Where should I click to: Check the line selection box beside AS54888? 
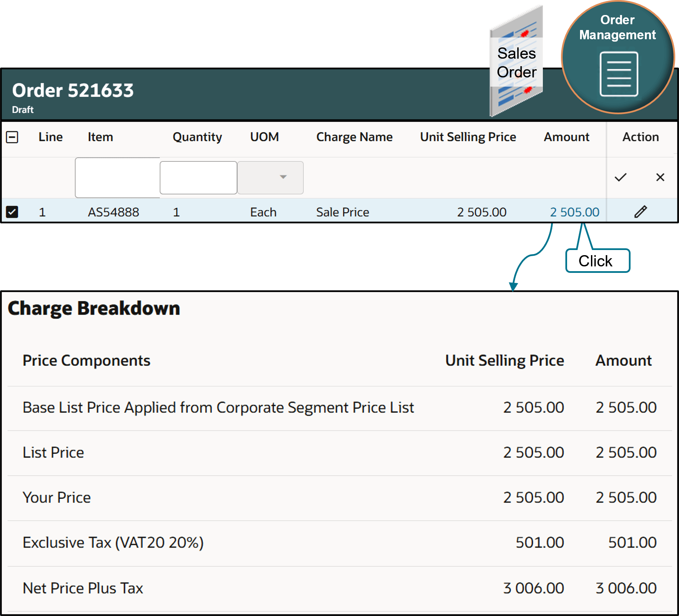[x=13, y=212]
